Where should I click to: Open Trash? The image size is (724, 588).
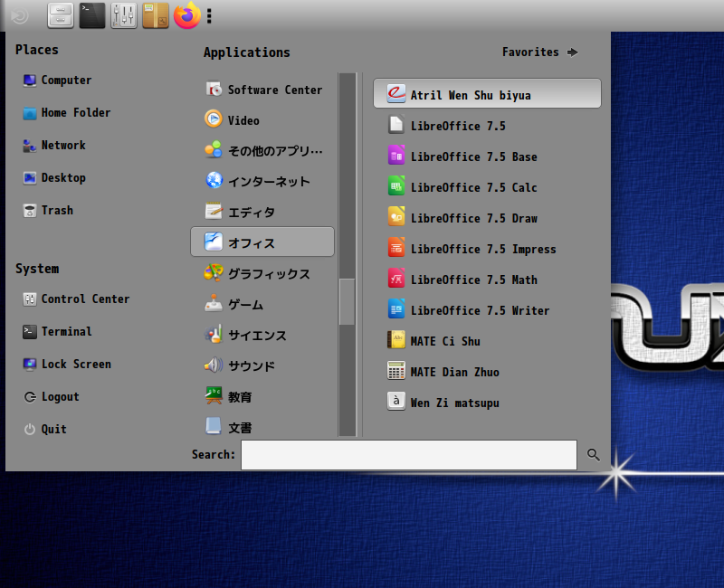[48, 211]
